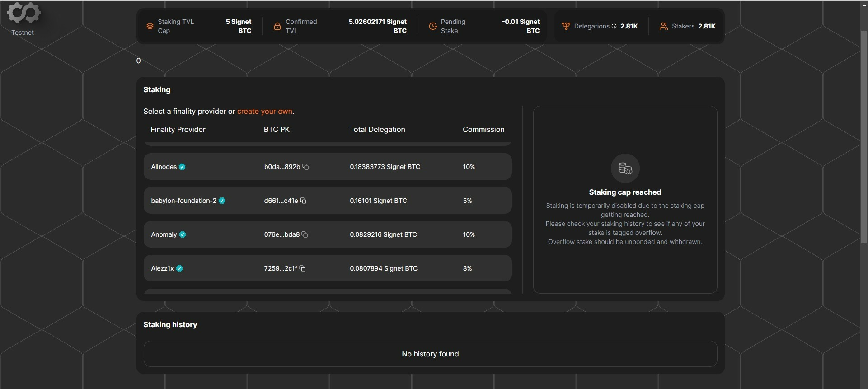This screenshot has height=389, width=868.
Task: Click the '7259...2c1f' key text
Action: [281, 268]
